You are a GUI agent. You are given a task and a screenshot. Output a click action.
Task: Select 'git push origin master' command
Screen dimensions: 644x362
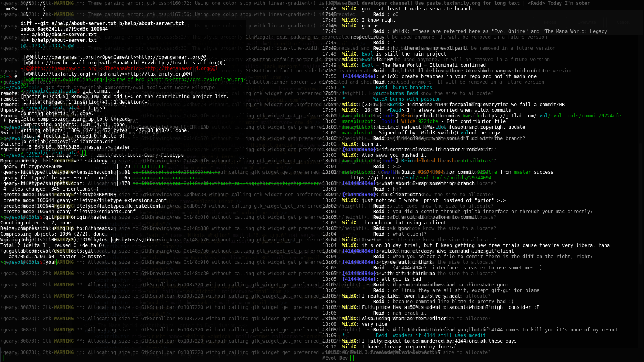[76, 217]
